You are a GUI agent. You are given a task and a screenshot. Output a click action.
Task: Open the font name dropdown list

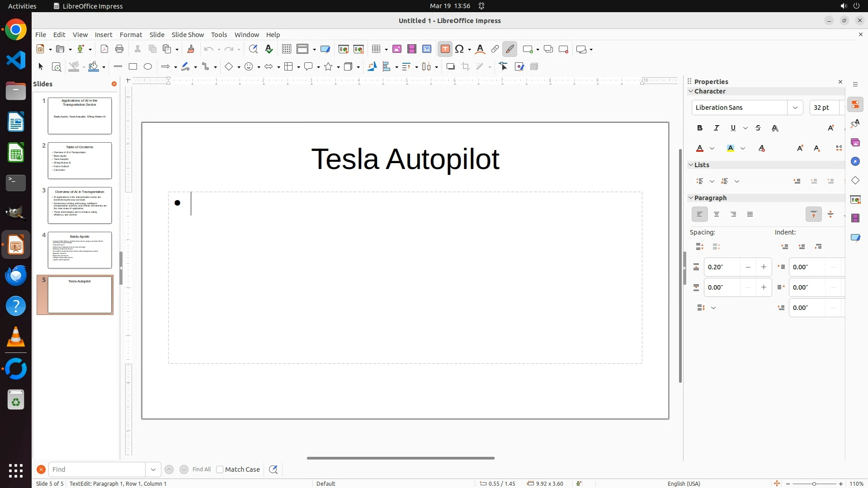click(795, 108)
